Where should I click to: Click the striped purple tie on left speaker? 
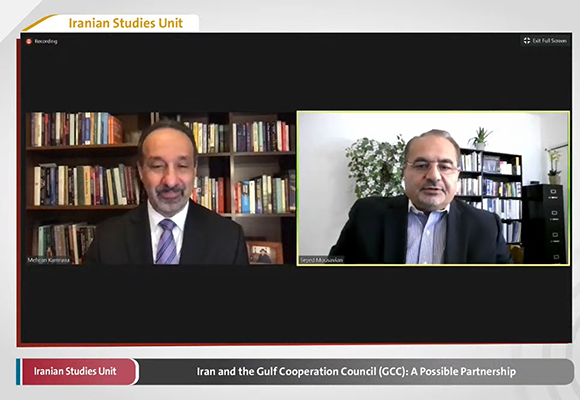pos(166,241)
